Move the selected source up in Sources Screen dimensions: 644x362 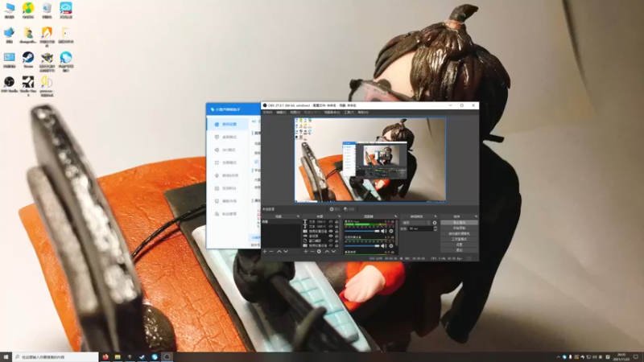327,251
